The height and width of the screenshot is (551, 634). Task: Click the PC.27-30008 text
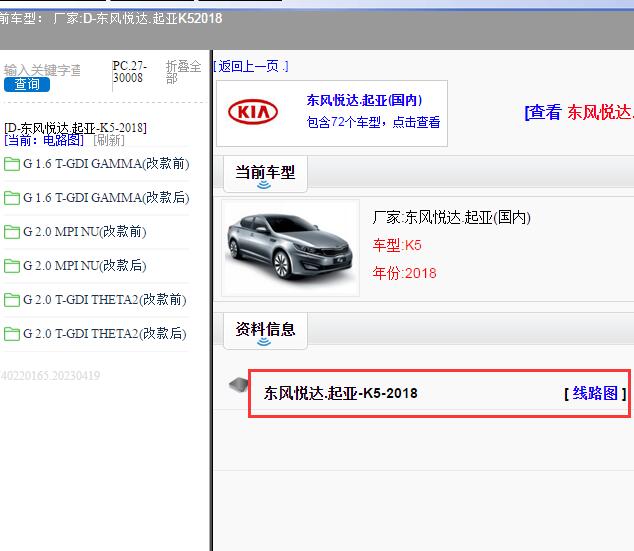pyautogui.click(x=129, y=72)
